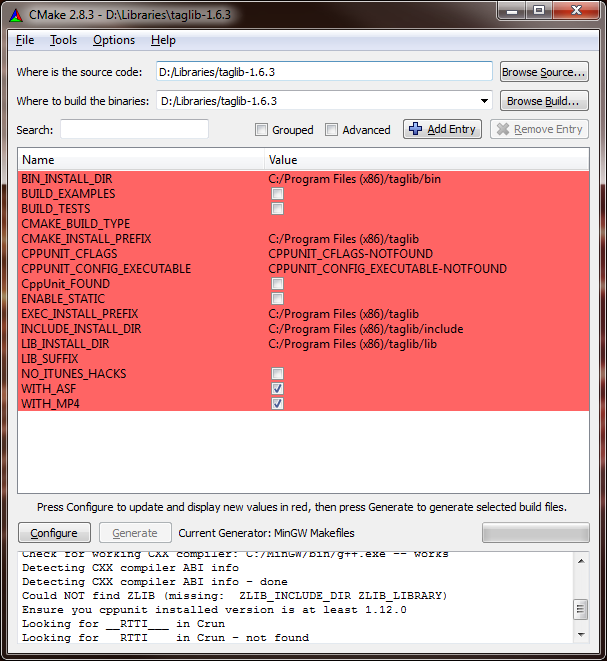Viewport: 607px width, 661px height.
Task: Toggle the CppUnit_FOUND checkbox
Action: pos(277,284)
